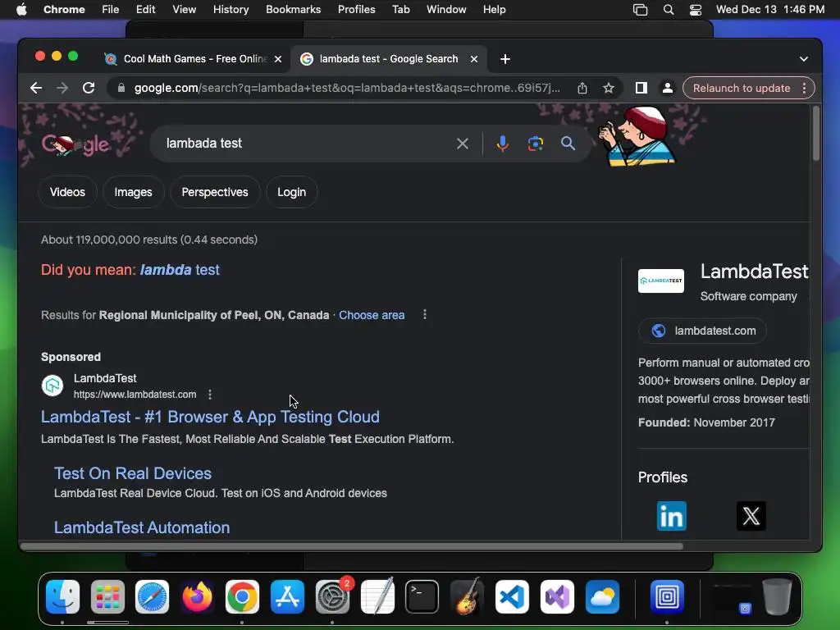Image resolution: width=840 pixels, height=630 pixels.
Task: Click the forward navigation arrow
Action: pos(62,88)
